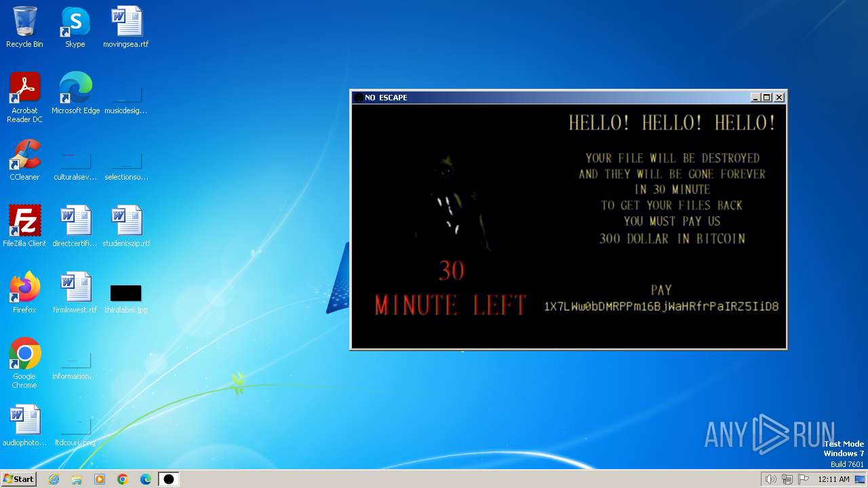Click '300 DOLLAR IN BITCOIN' text
The image size is (868, 488).
(672, 239)
